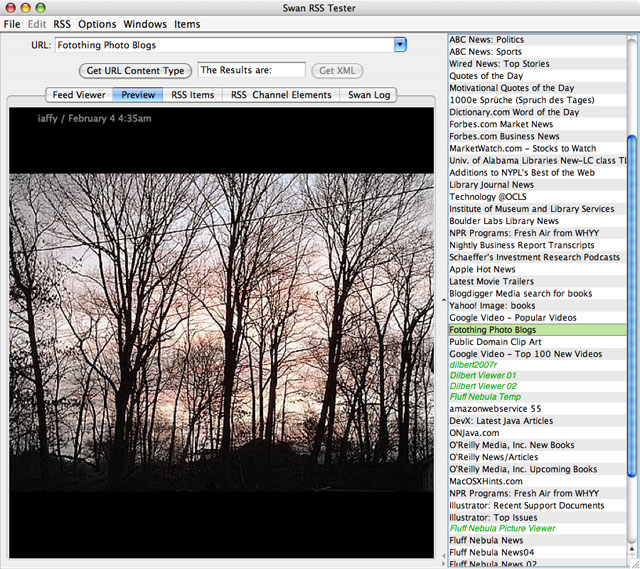The image size is (640, 569).
Task: Show the Swan Log tab
Action: pyautogui.click(x=370, y=95)
